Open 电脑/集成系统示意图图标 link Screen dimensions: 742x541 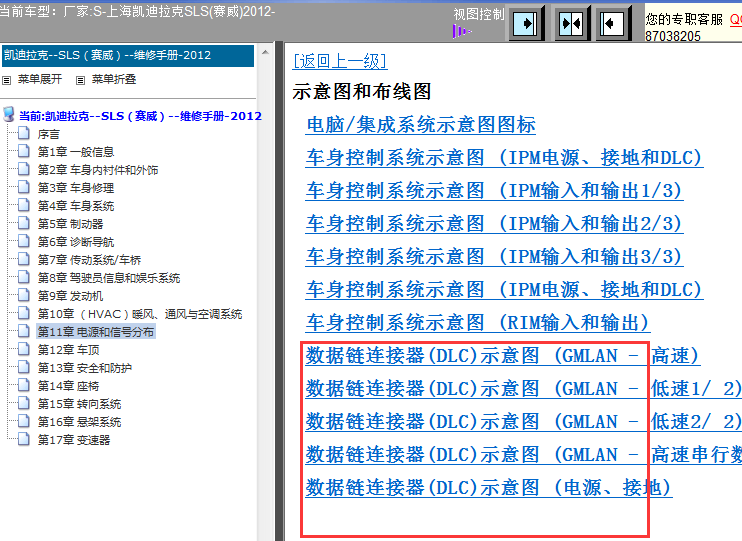421,125
